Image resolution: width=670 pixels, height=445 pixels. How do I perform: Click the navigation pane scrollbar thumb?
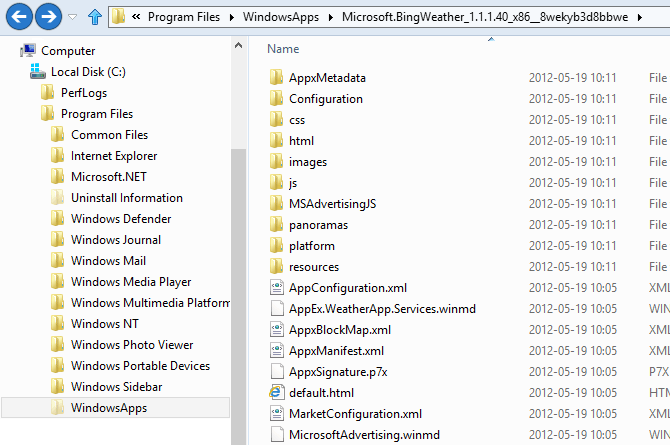[238, 297]
